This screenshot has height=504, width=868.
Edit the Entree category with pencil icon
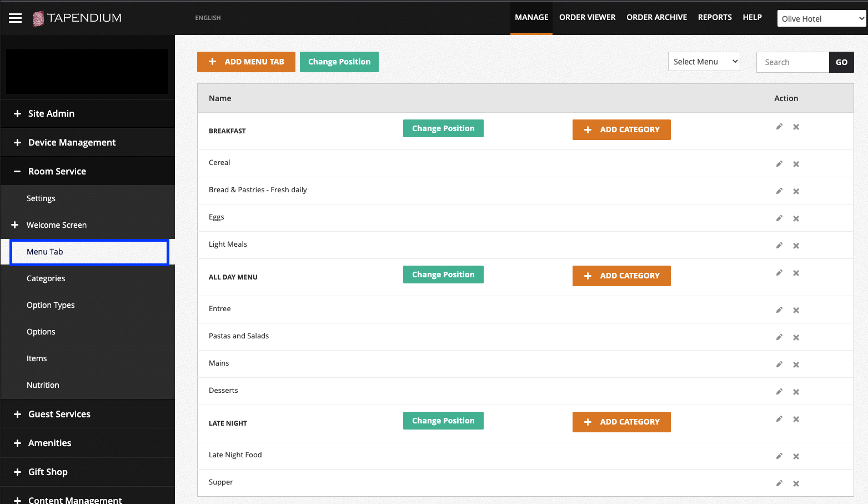pyautogui.click(x=779, y=310)
